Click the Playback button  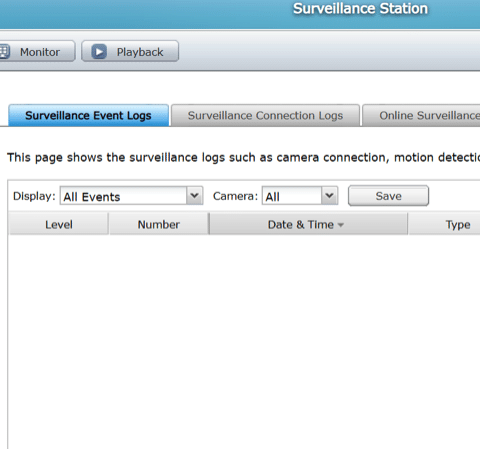tap(130, 51)
